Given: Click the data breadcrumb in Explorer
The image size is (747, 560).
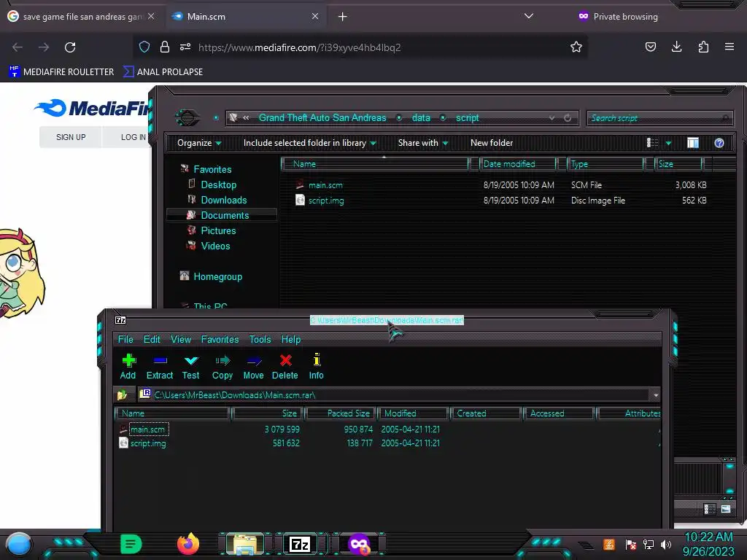Looking at the screenshot, I should pos(421,117).
